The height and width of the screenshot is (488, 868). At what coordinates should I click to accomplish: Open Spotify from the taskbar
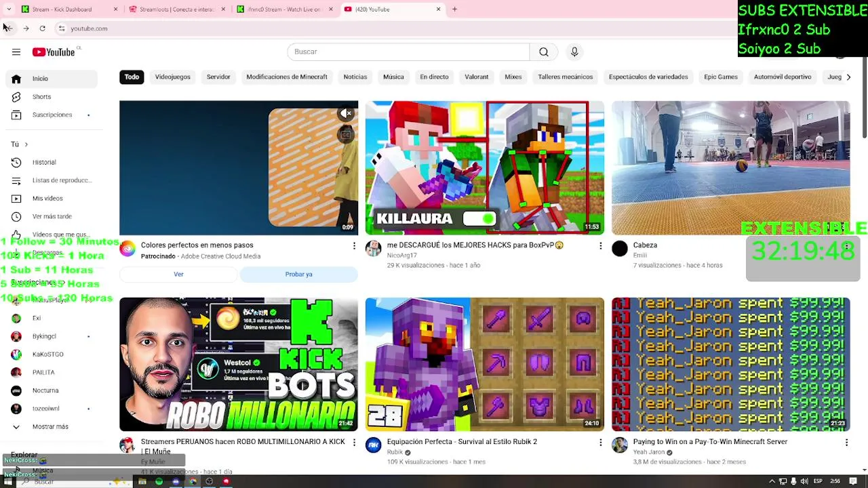159,482
